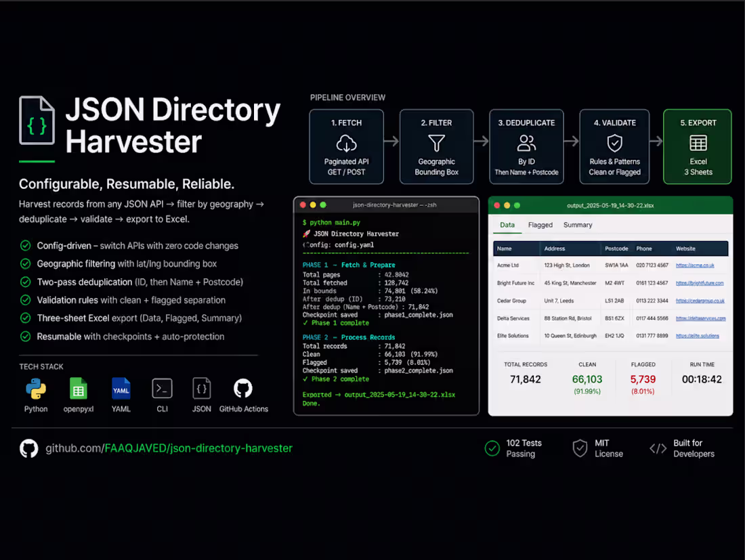Click the 71,842 total records value

coord(526,379)
